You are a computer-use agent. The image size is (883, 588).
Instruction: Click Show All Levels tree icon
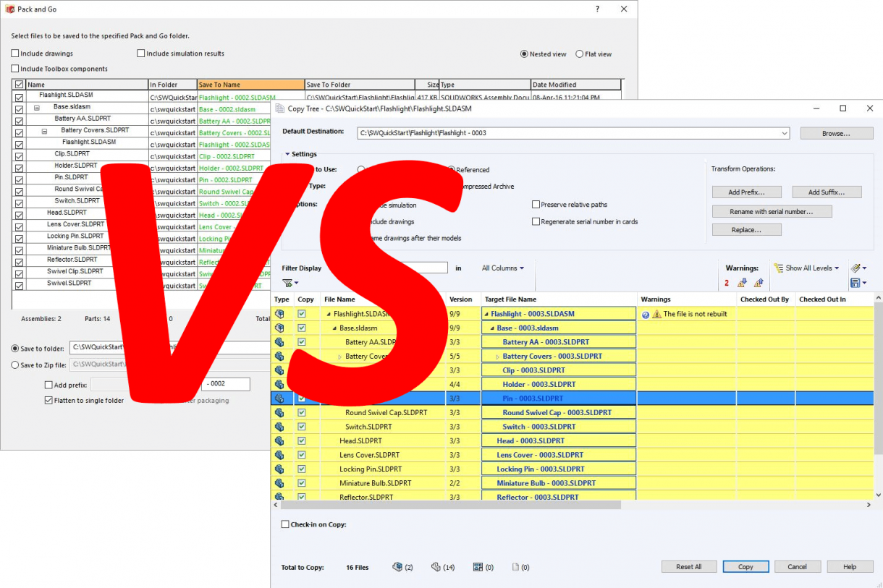(779, 268)
